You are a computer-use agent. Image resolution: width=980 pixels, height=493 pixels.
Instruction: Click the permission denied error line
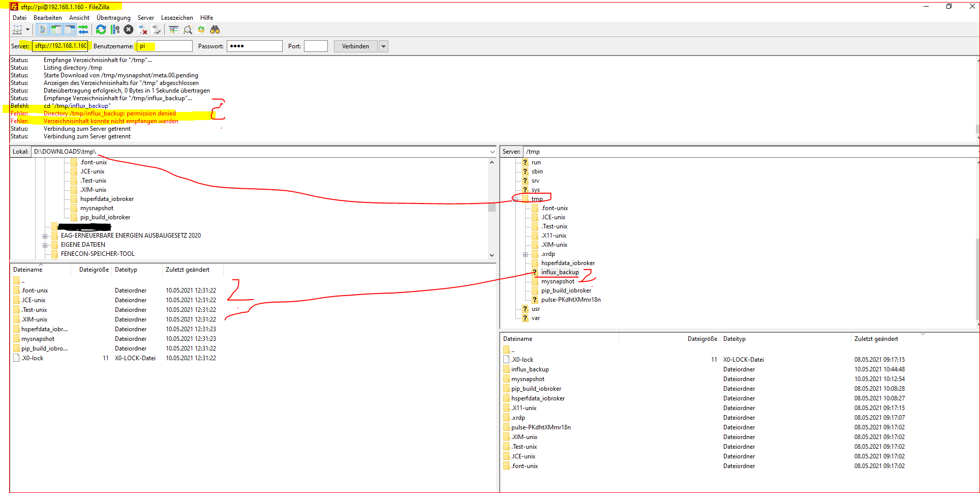[x=110, y=113]
